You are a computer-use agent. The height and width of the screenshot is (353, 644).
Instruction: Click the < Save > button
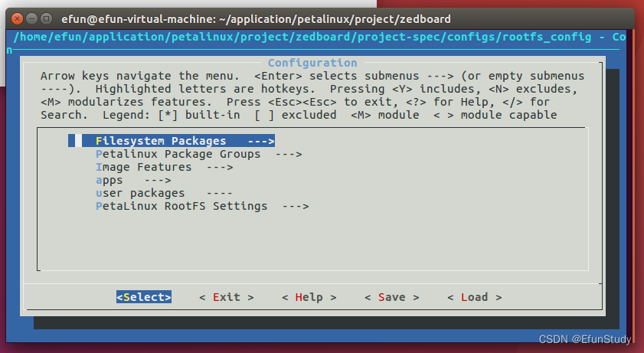click(392, 297)
